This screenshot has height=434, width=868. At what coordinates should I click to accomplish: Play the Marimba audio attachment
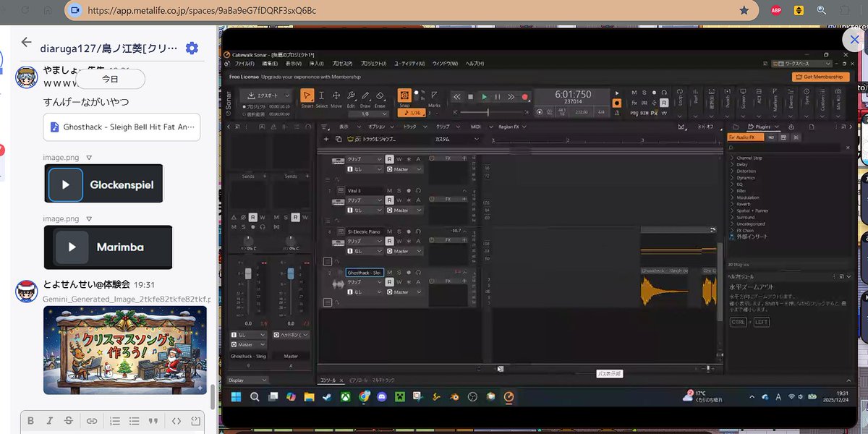[x=72, y=247]
